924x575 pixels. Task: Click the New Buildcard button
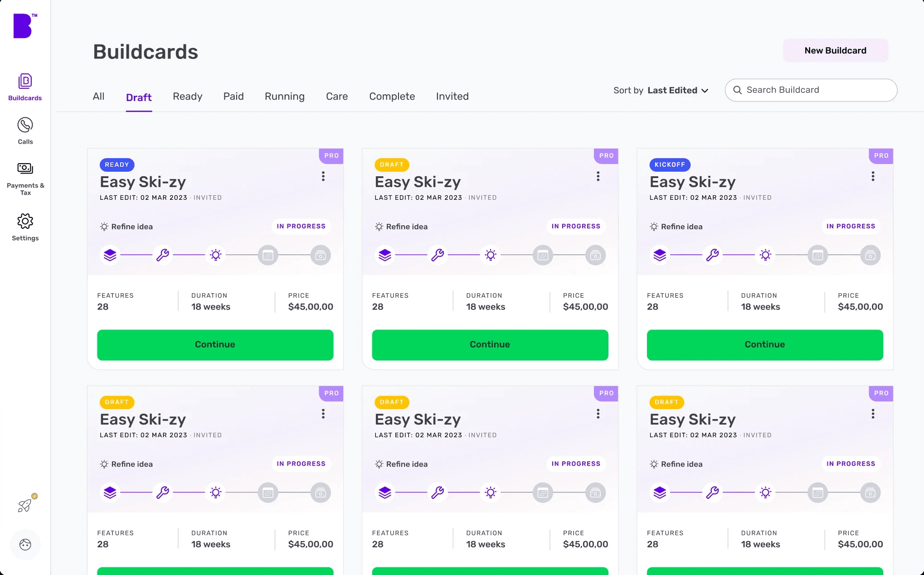click(835, 50)
